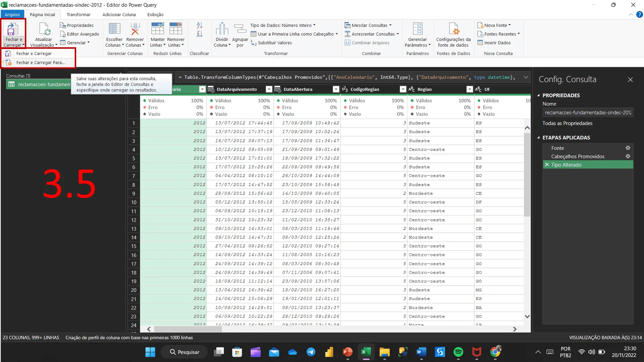
Task: Collapse the PROPRIEDADES section
Action: coord(538,96)
